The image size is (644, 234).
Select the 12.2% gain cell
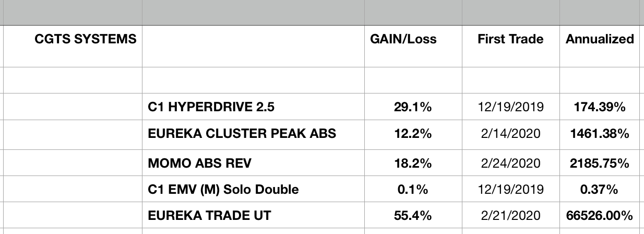(x=412, y=134)
